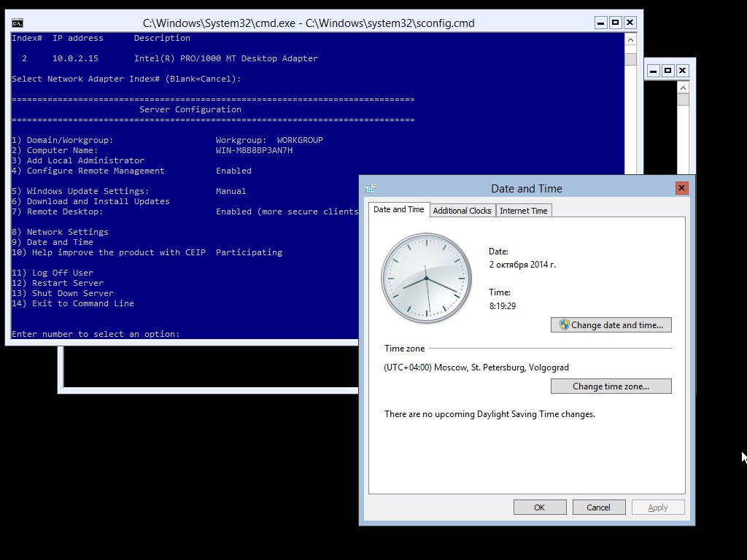Click 'Participating' CEIP value
The height and width of the screenshot is (560, 747).
coord(249,253)
